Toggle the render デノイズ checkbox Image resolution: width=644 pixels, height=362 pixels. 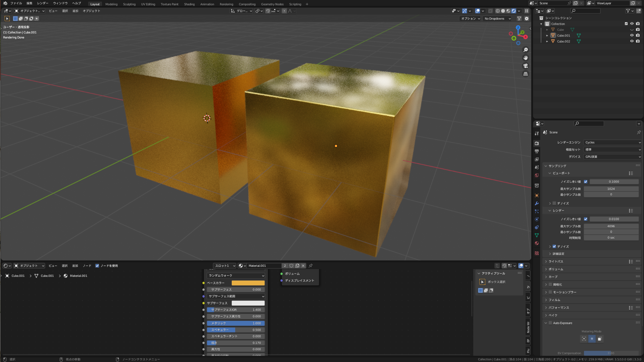(x=554, y=246)
